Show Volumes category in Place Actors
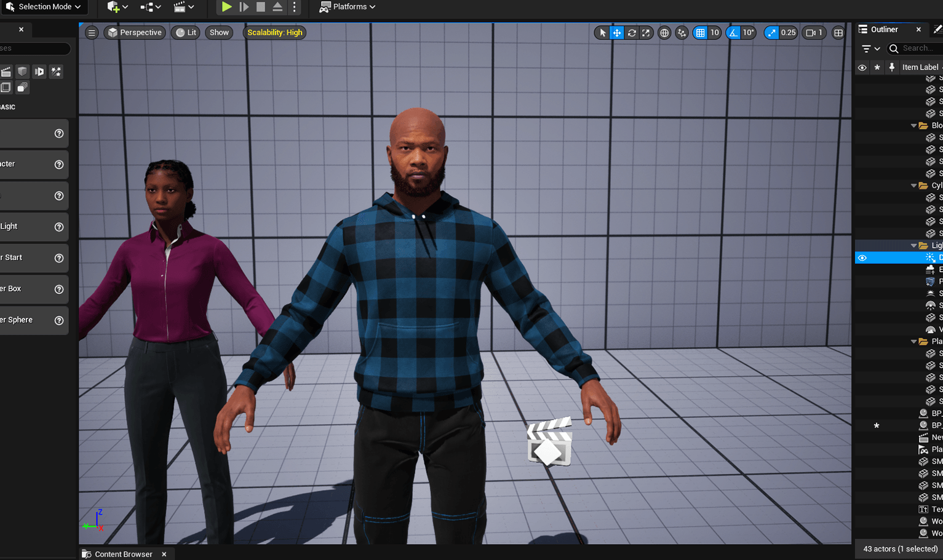 tap(6, 88)
